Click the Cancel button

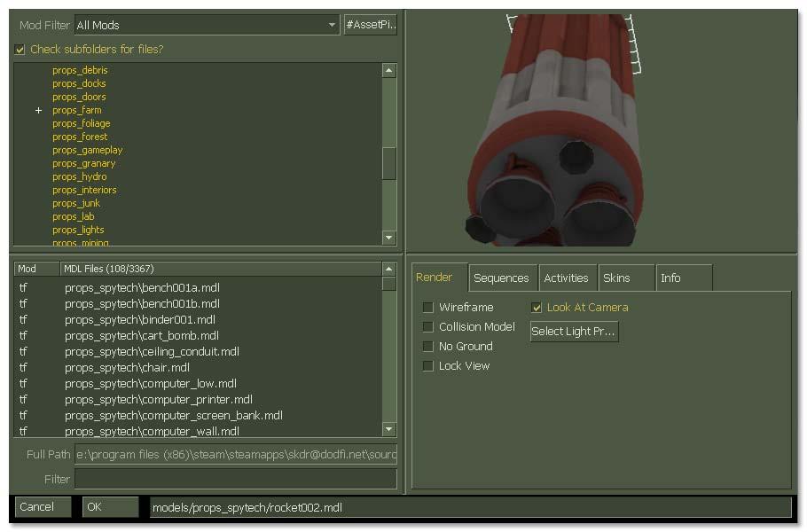tap(43, 507)
